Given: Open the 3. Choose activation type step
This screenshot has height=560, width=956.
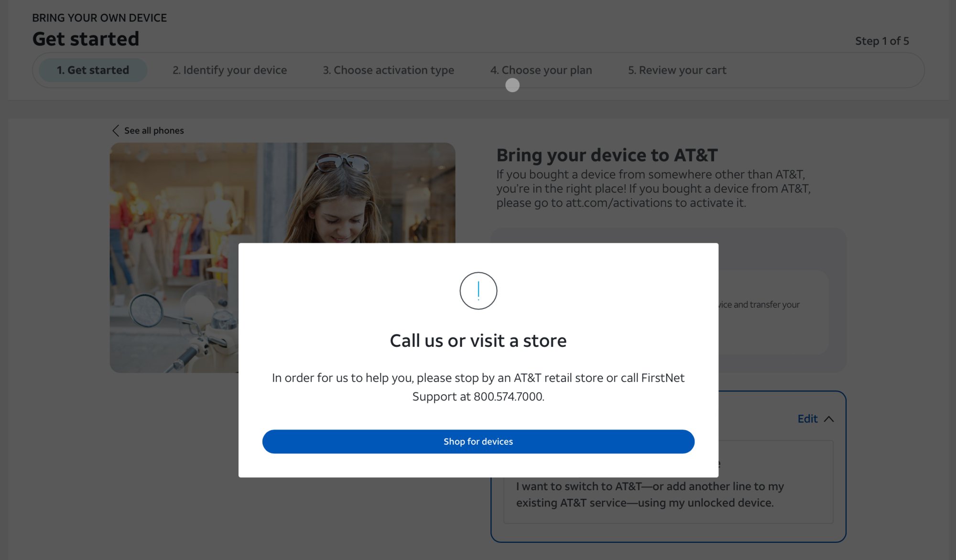Looking at the screenshot, I should click(x=388, y=70).
